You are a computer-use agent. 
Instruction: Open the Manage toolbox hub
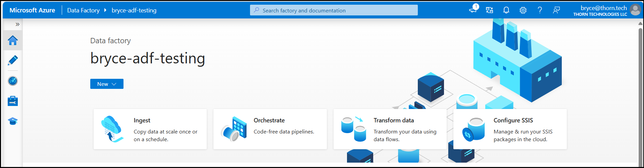(x=13, y=101)
